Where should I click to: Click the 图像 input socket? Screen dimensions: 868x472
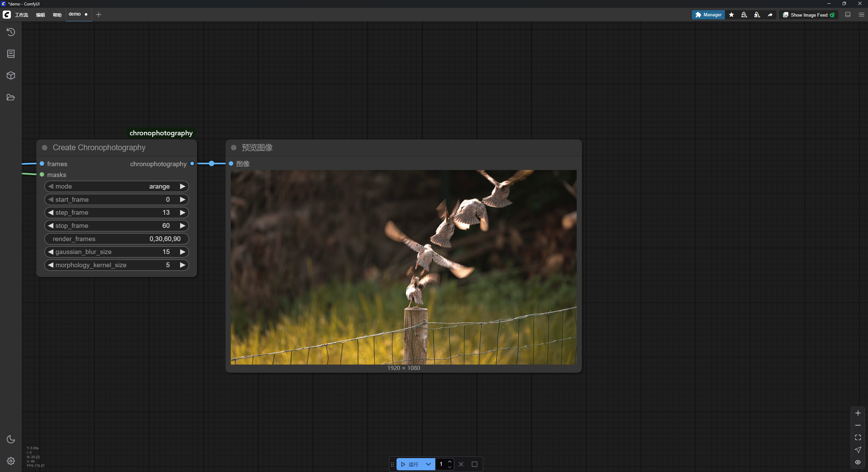tap(231, 163)
